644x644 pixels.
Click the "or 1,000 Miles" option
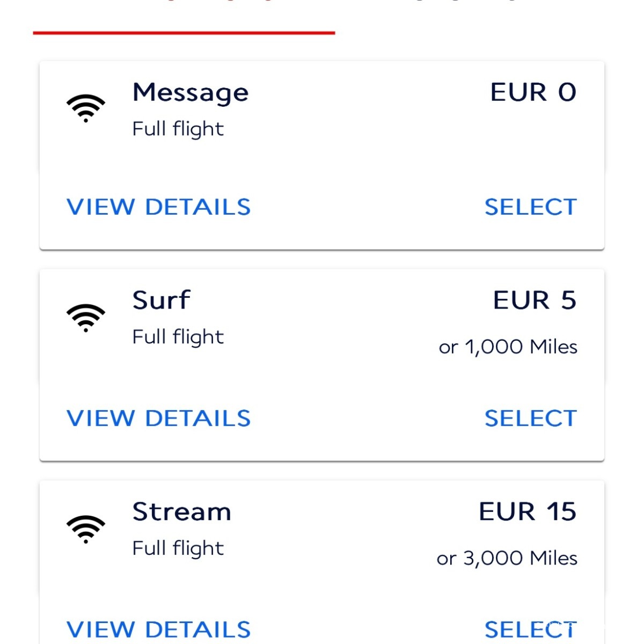pos(508,347)
